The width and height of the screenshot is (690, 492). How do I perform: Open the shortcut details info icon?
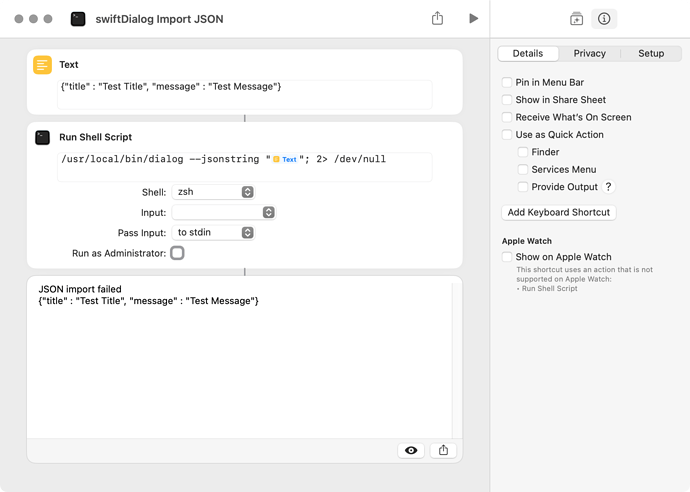click(604, 18)
